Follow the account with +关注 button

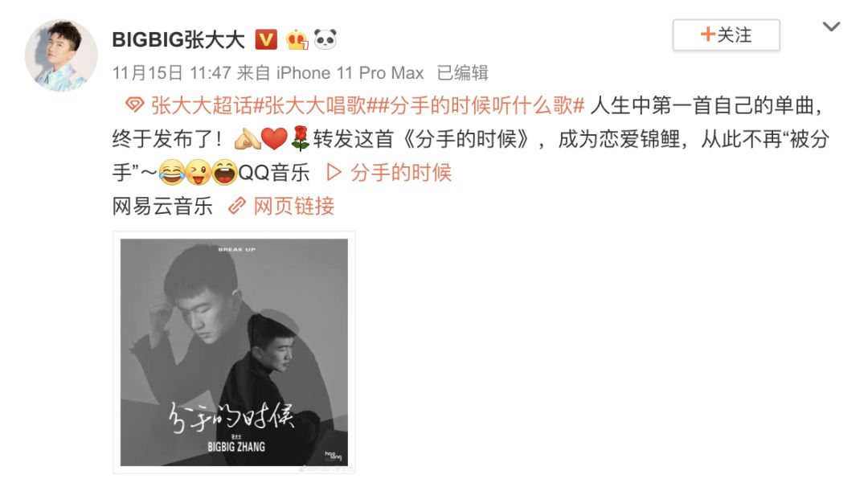pyautogui.click(x=727, y=35)
